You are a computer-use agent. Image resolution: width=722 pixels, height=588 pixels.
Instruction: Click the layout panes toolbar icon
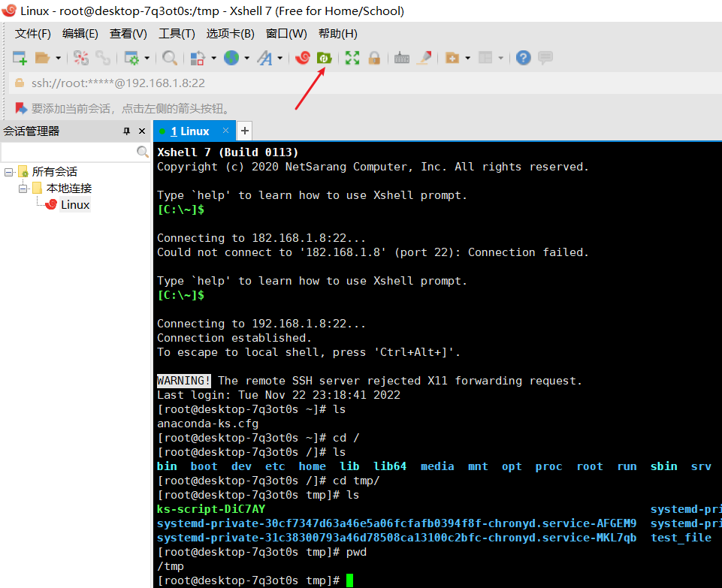pos(485,58)
